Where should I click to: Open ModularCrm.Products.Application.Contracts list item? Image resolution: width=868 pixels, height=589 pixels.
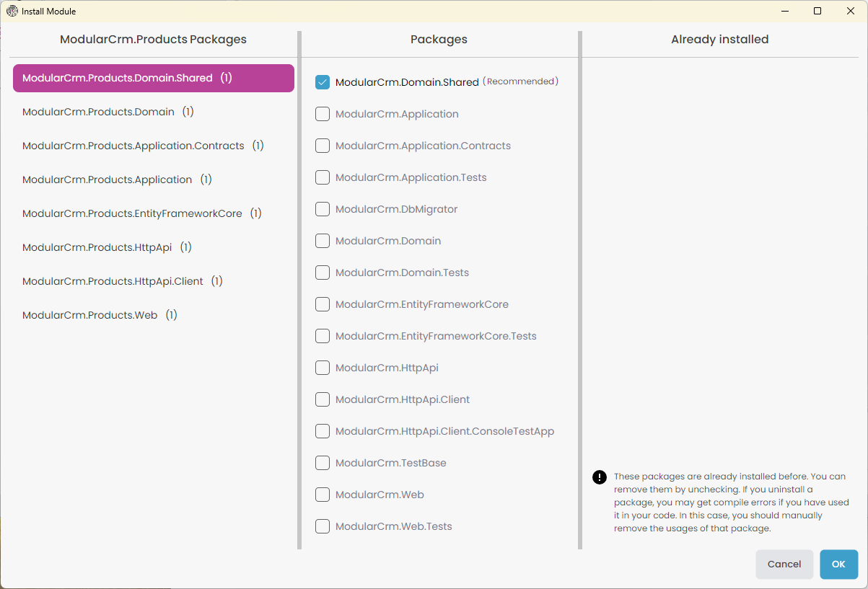point(133,146)
